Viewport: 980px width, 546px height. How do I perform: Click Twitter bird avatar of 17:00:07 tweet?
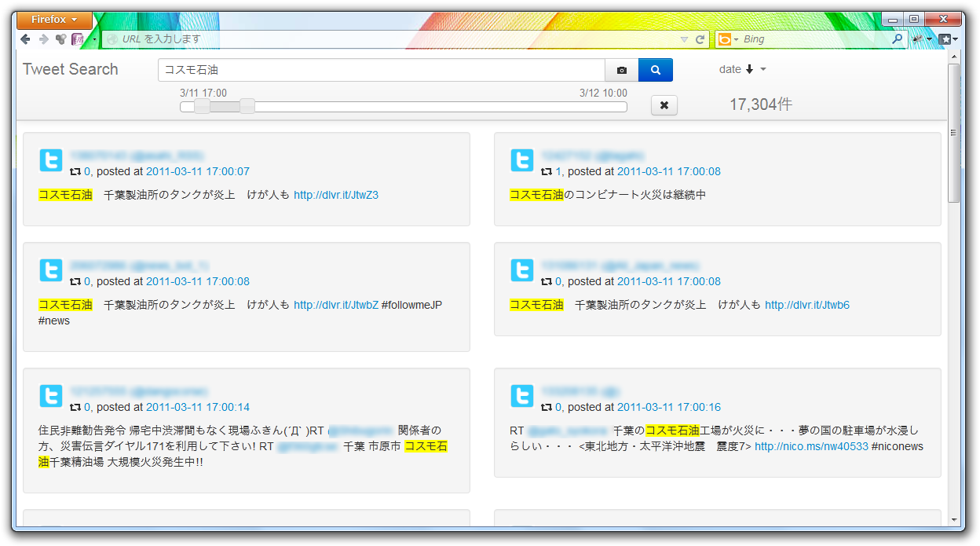coord(51,160)
